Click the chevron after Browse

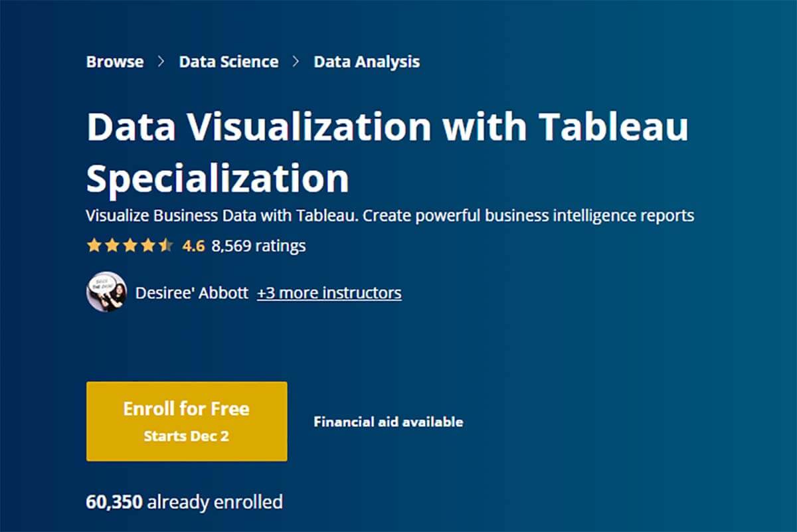(x=161, y=62)
